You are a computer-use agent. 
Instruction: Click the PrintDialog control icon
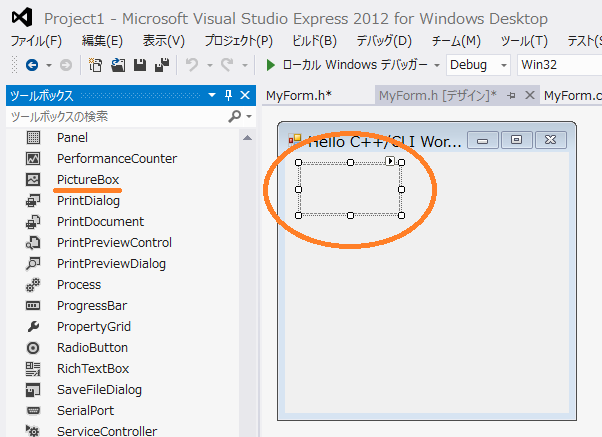tap(33, 200)
